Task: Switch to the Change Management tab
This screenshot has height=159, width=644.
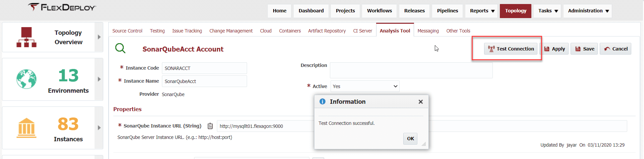Action: pos(231,31)
